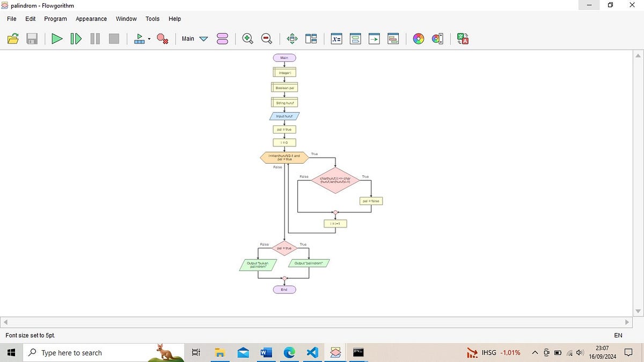Select the 'pal = false' assign shape
This screenshot has height=362, width=644.
[371, 201]
